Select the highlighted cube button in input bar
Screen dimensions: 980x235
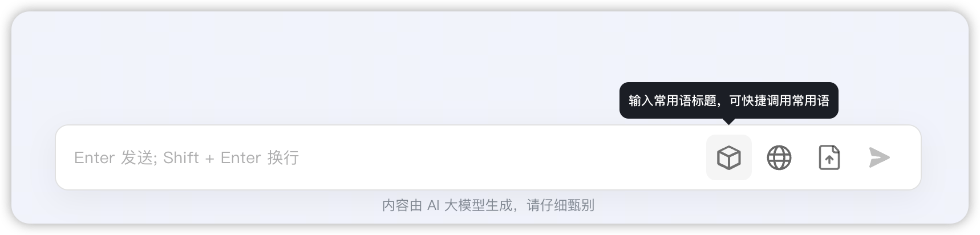point(728,157)
